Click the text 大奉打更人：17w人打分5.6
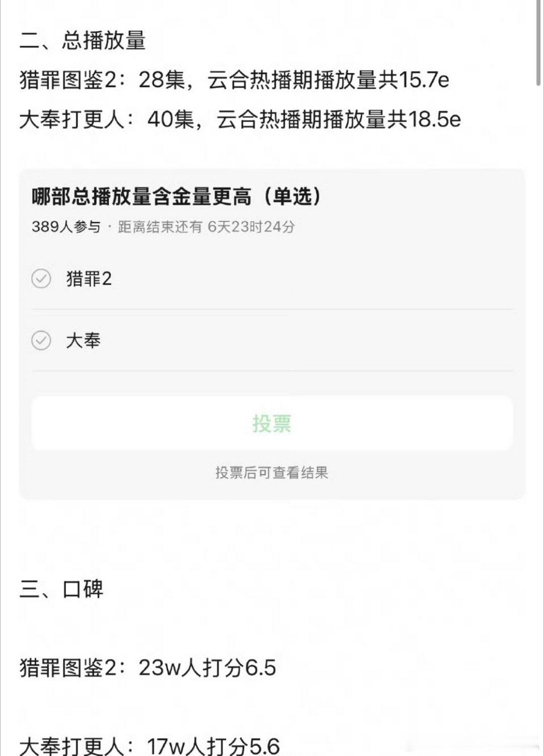 tap(150, 745)
